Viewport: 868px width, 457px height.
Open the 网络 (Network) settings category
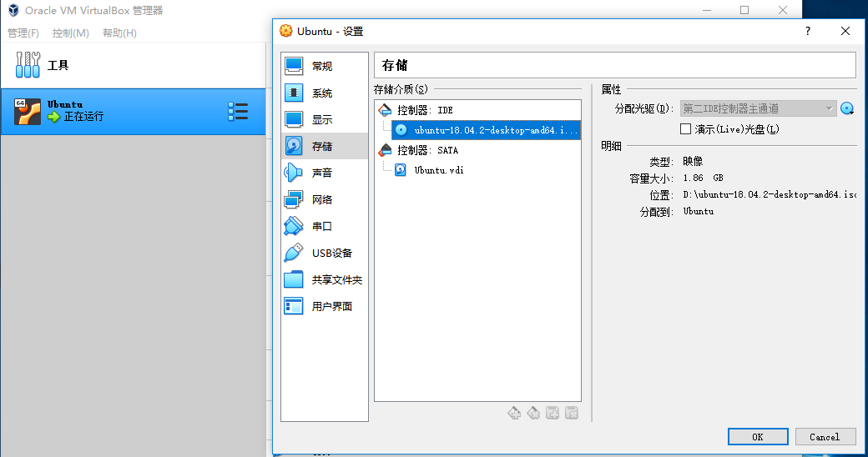click(x=325, y=199)
